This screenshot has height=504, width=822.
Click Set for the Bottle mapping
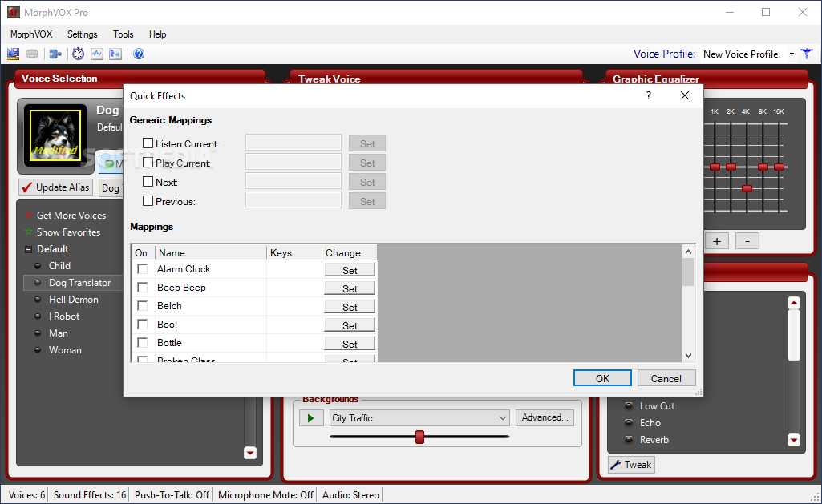click(x=350, y=344)
